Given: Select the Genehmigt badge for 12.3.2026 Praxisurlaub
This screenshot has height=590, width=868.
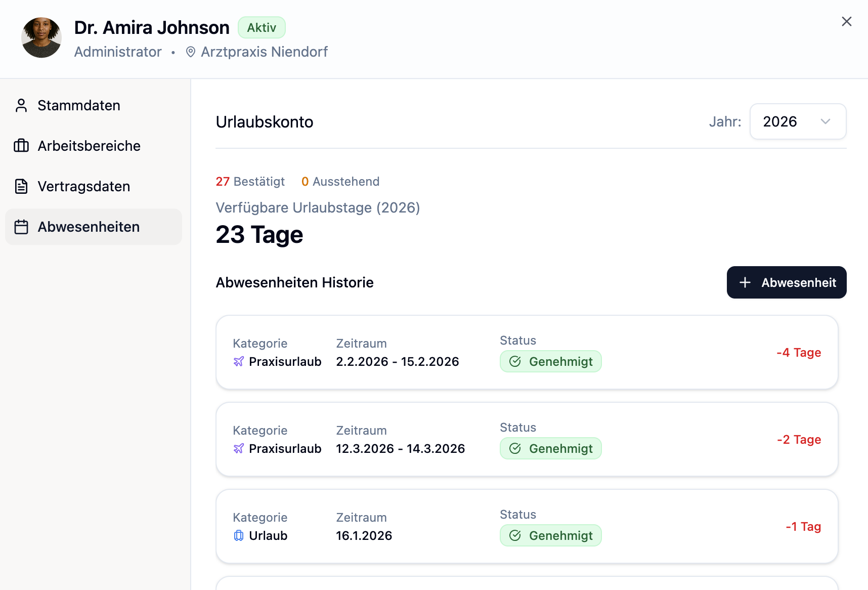Looking at the screenshot, I should 550,448.
